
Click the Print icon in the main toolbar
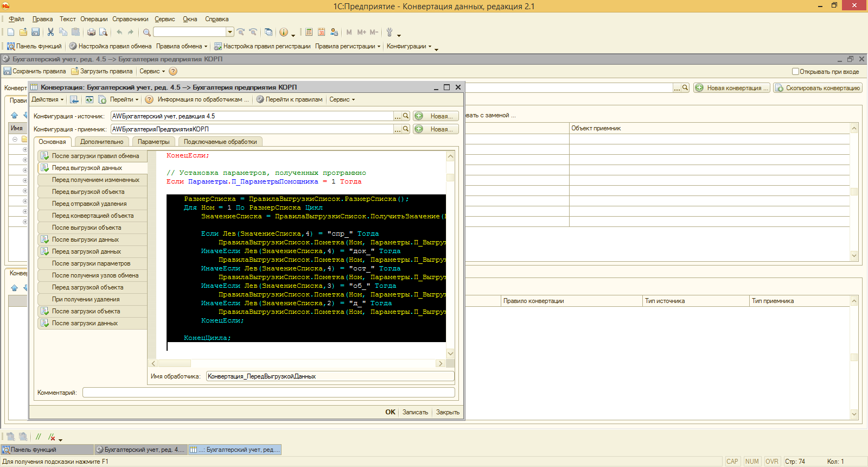pyautogui.click(x=91, y=32)
